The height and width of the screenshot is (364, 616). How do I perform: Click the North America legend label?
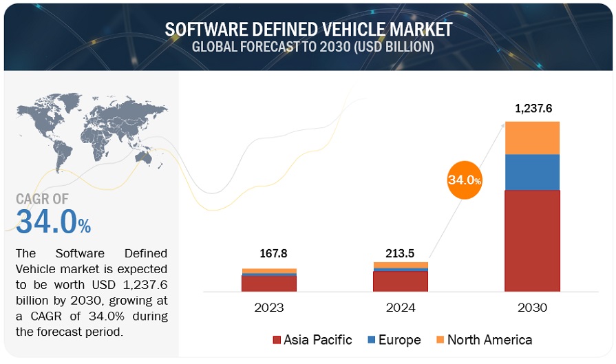[x=489, y=340]
